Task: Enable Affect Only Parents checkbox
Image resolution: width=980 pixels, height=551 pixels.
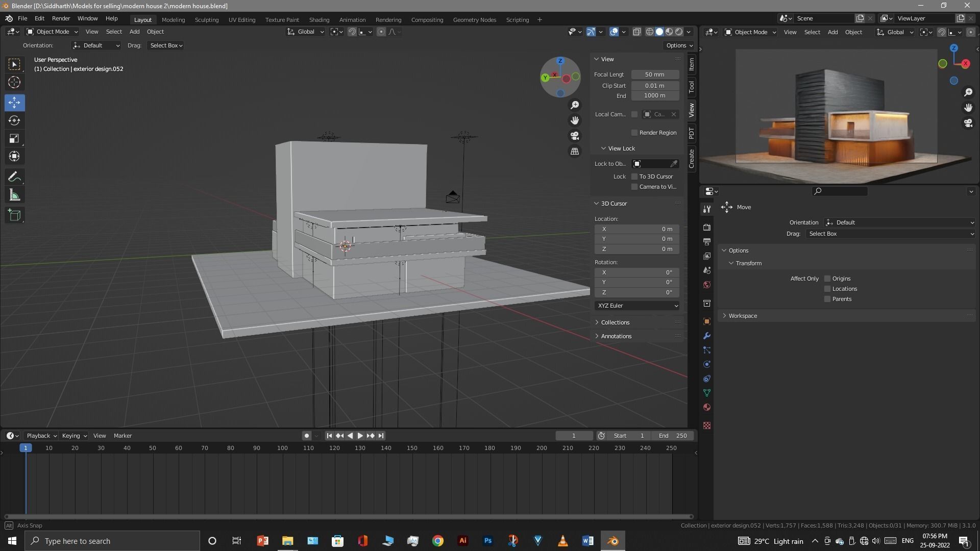Action: click(827, 299)
